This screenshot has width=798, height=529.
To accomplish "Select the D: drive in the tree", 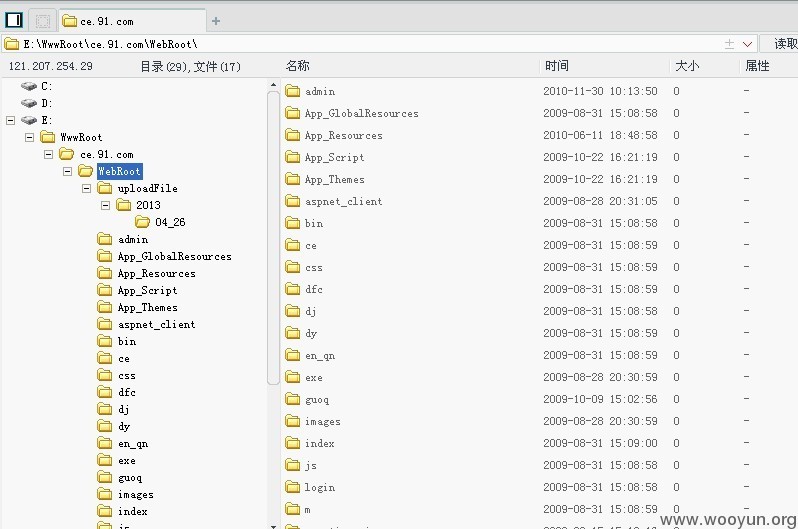I will [46, 103].
